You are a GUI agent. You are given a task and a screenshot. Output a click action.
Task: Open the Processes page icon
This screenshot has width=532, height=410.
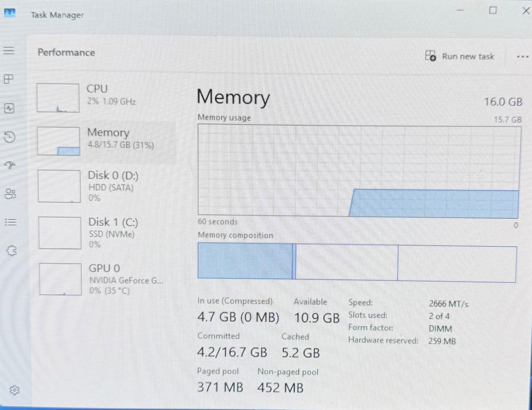coord(9,79)
